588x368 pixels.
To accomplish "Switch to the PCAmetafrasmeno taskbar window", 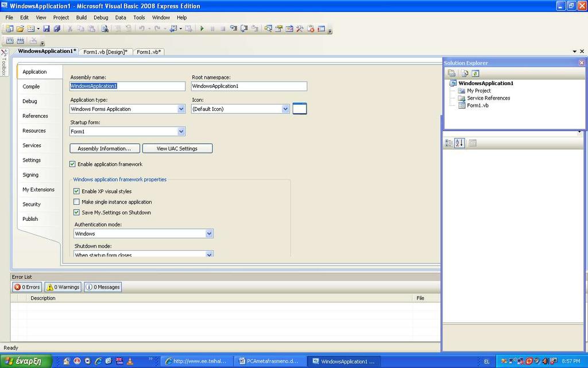I will [x=271, y=361].
